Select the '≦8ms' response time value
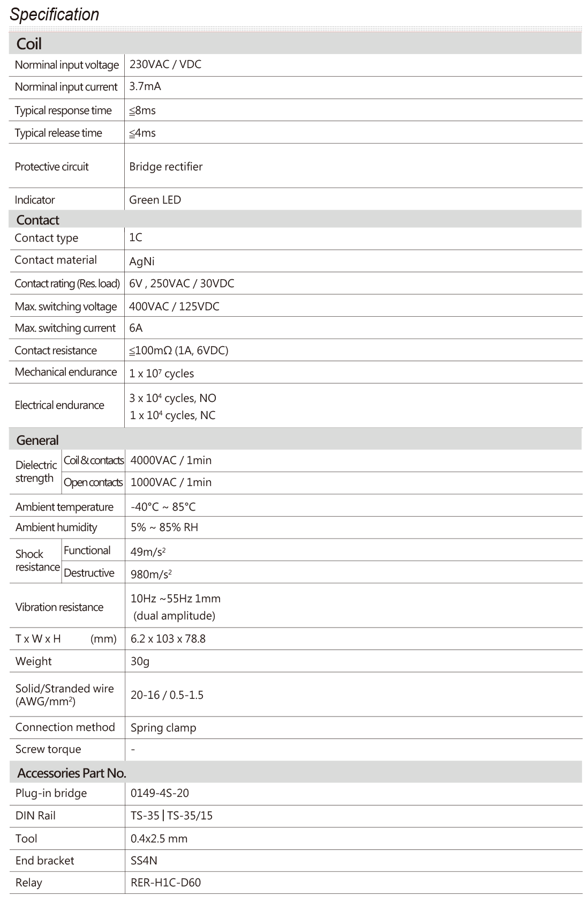 point(142,110)
